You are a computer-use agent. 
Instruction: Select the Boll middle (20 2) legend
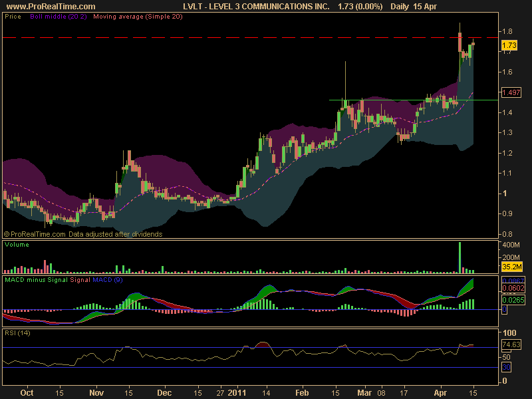[59, 16]
